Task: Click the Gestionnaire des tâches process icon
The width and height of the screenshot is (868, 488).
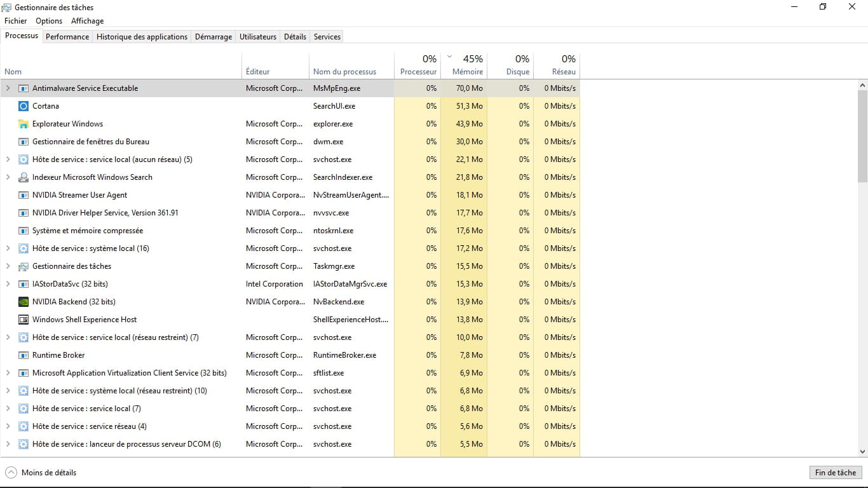Action: pos(24,266)
